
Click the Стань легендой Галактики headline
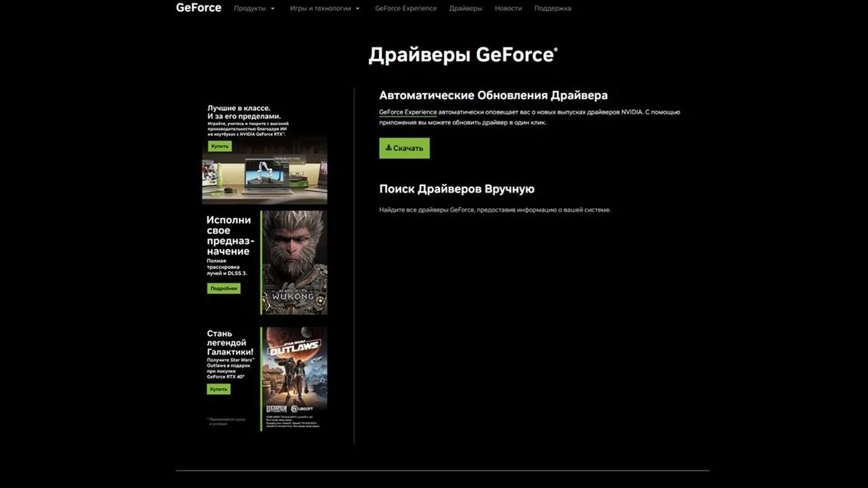(x=230, y=342)
